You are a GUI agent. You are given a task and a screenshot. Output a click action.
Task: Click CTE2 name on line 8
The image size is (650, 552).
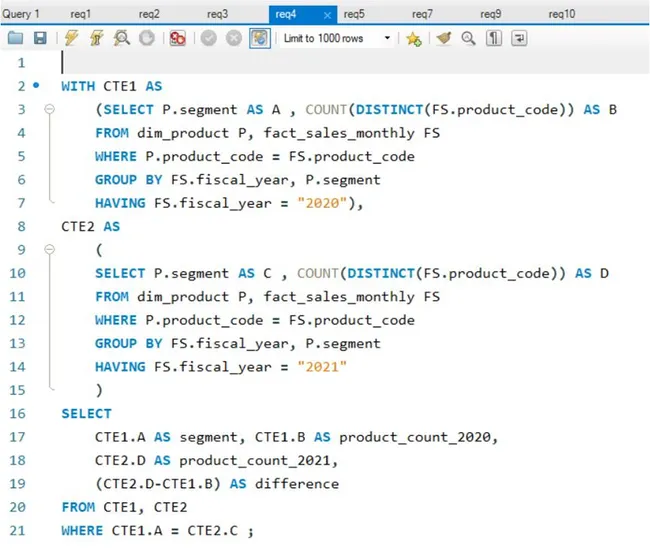tap(78, 227)
